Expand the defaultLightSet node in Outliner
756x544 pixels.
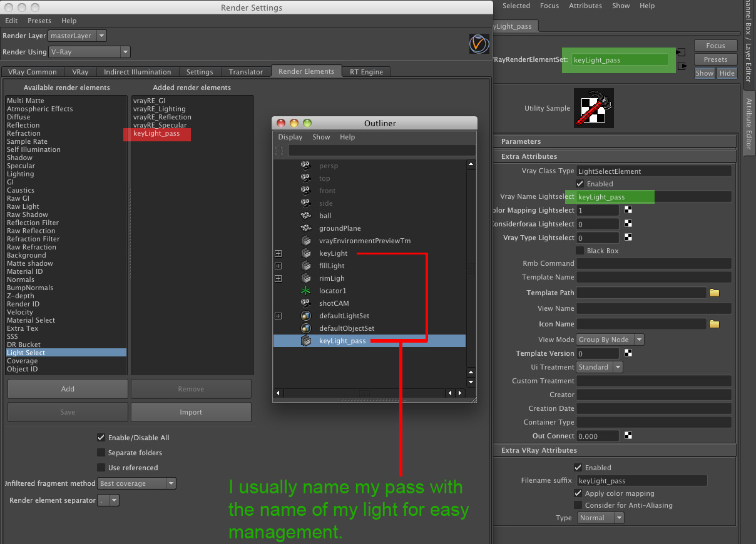tap(278, 316)
